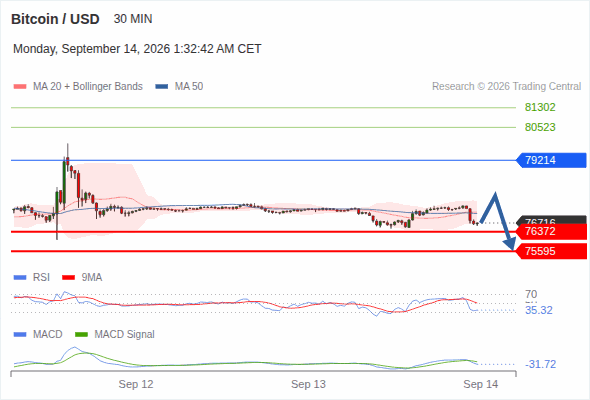Image resolution: width=590 pixels, height=400 pixels.
Task: Click the 80523 resistance level label
Action: pyautogui.click(x=540, y=127)
